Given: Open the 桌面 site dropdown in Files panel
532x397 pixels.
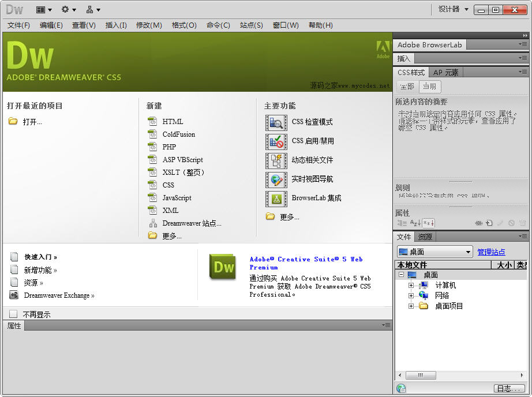Looking at the screenshot, I should 434,252.
